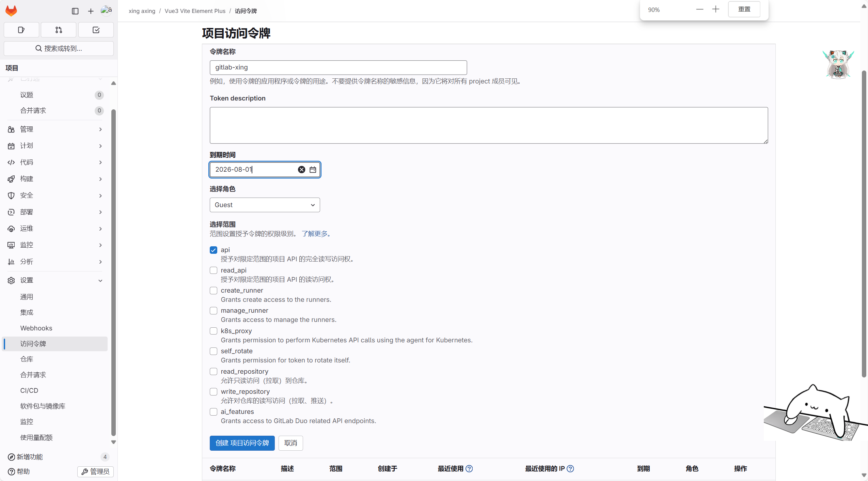This screenshot has width=868, height=481.
Task: Collapse the 设置 section chevron
Action: (100, 281)
